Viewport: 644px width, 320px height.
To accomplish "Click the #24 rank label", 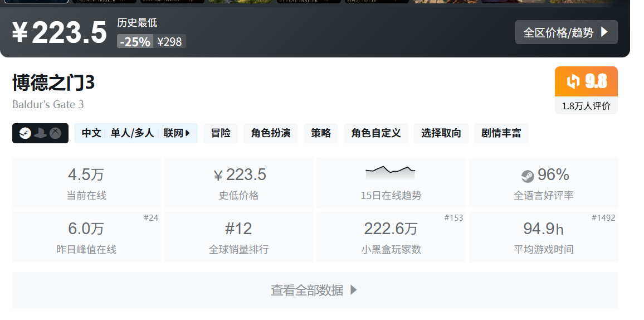I will 151,218.
